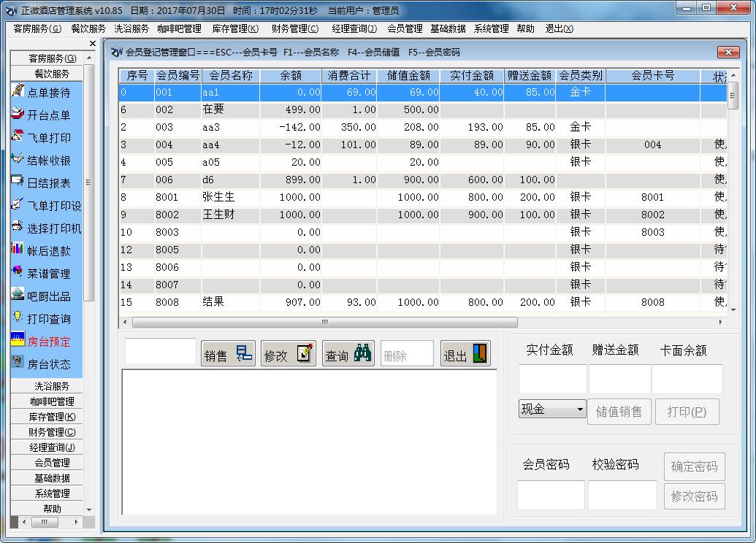This screenshot has height=543, width=756.
Task: Click the sidebar scroll-down arrow
Action: [89, 509]
